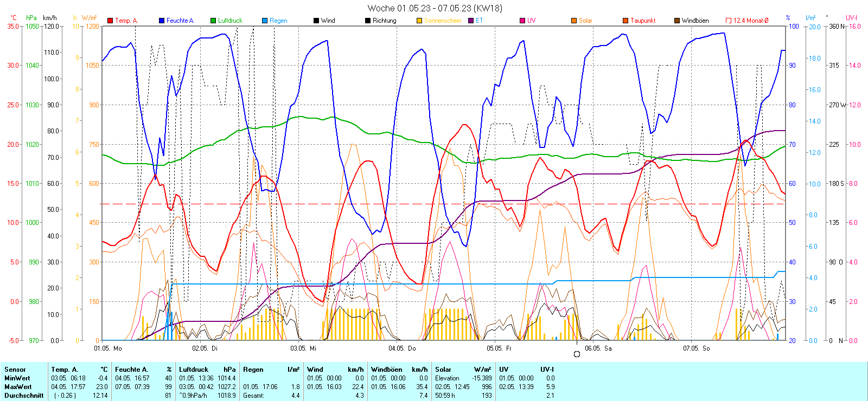Click the full moon symbol below the time axis
The image size is (868, 401).
point(577,354)
